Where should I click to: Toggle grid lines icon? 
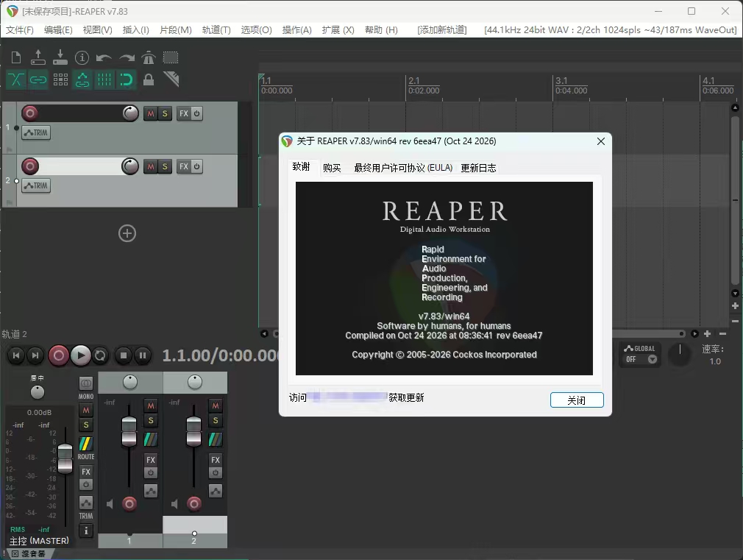104,79
